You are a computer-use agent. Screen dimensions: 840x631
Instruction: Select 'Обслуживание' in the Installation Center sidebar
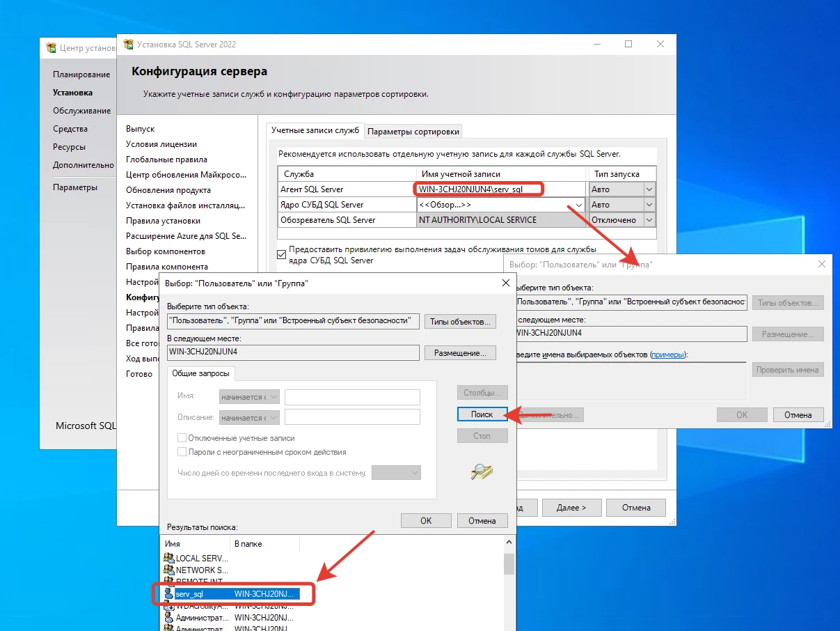pyautogui.click(x=81, y=111)
